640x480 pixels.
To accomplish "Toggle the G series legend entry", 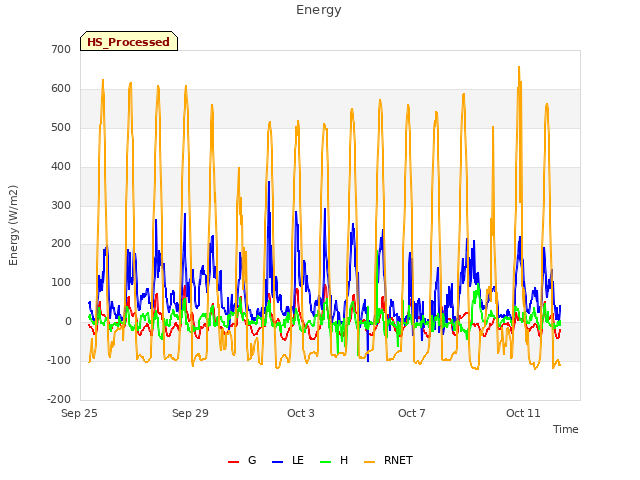I will (242, 460).
